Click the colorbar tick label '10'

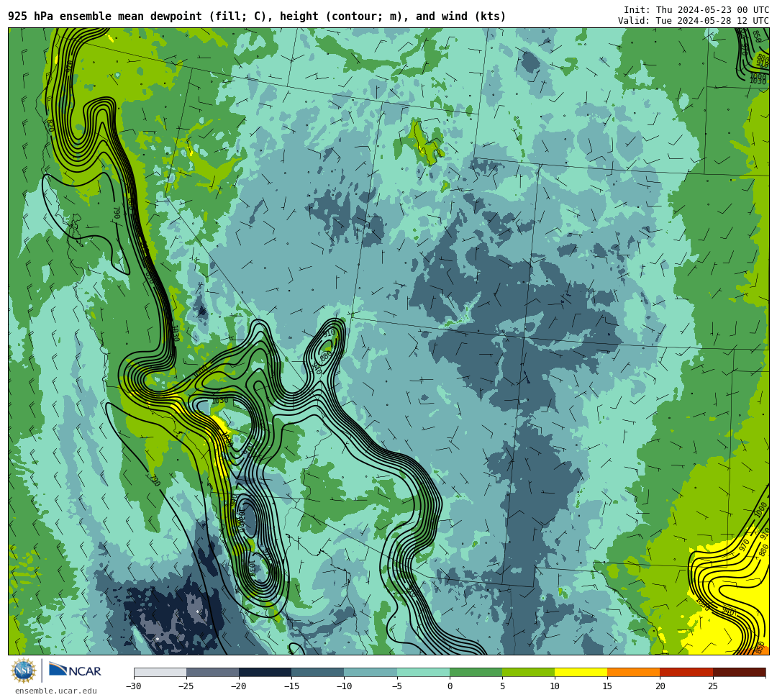[555, 686]
